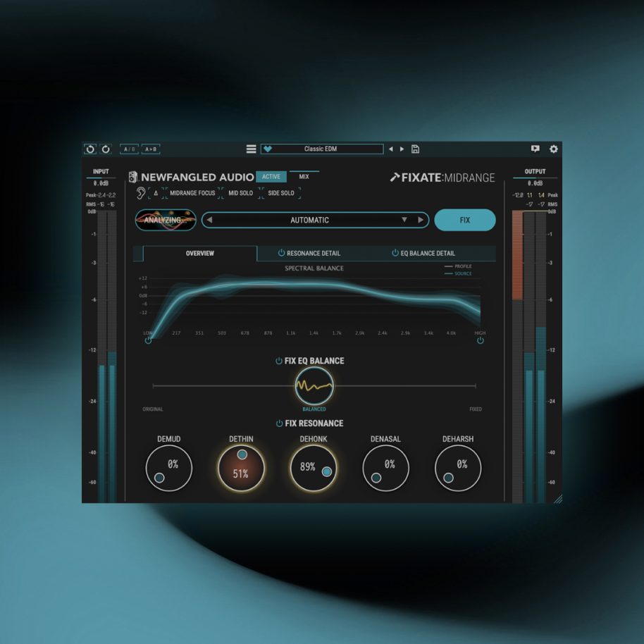Click the heart favorite preset icon
This screenshot has width=644, height=644.
(x=268, y=149)
